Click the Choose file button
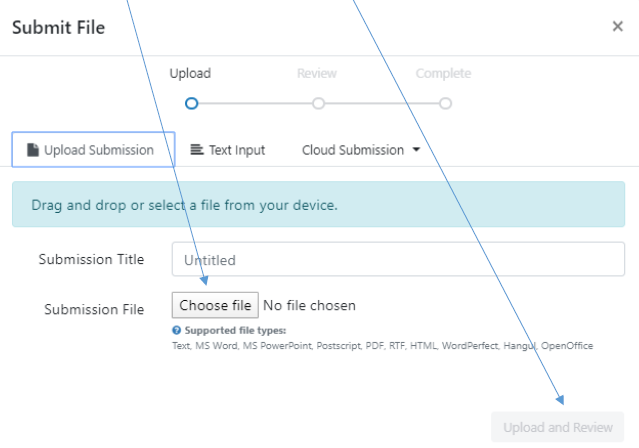Screen dimensions: 639x448 click(x=215, y=305)
